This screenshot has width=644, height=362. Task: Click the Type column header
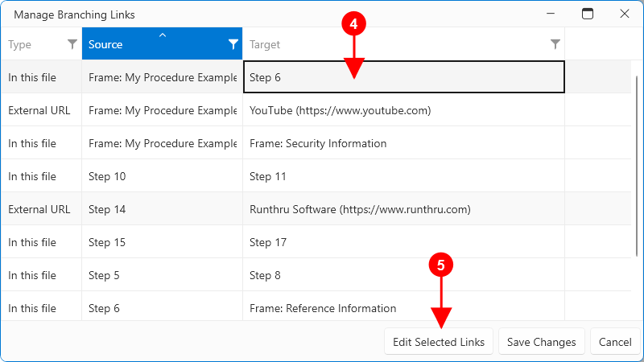coord(32,44)
